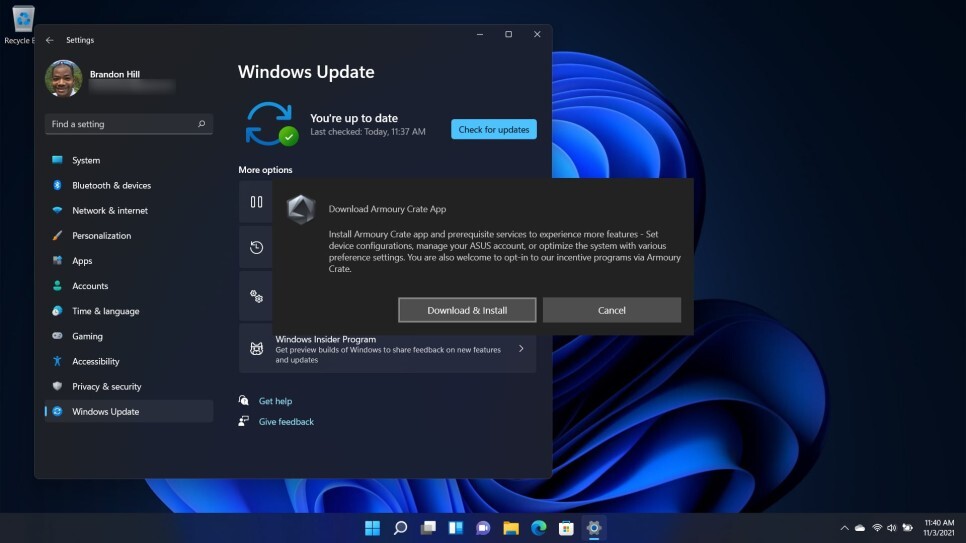Click the Gaming controller icon in sidebar

click(x=57, y=336)
